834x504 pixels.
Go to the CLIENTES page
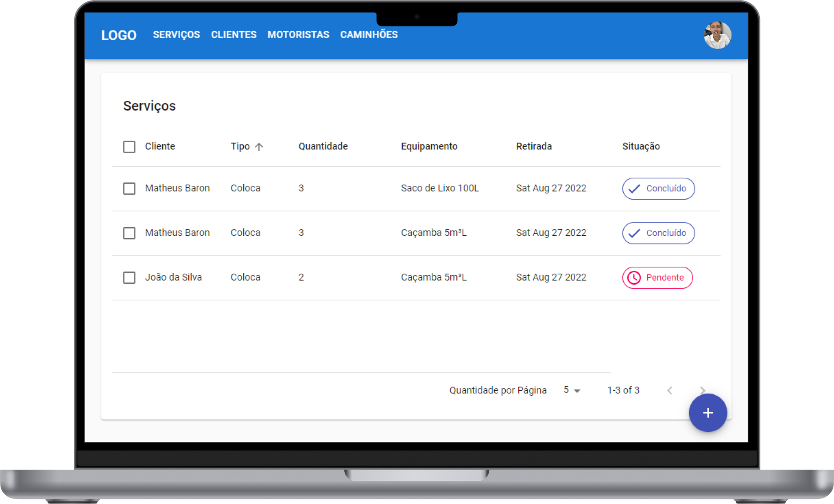click(x=234, y=35)
